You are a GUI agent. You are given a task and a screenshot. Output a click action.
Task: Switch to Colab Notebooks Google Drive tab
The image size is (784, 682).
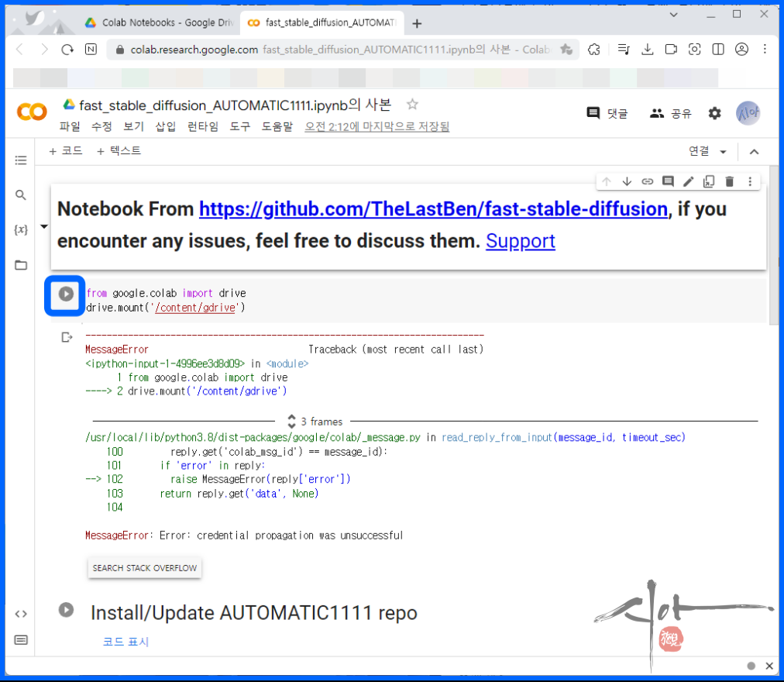click(160, 22)
